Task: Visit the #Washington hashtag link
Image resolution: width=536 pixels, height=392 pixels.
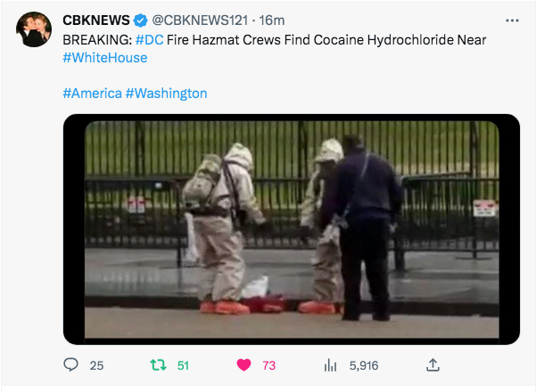Action: 166,94
